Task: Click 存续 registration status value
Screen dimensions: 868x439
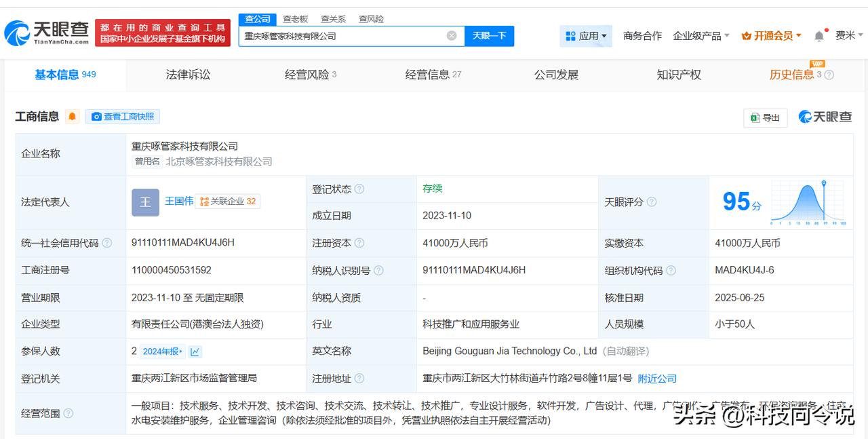Action: click(433, 188)
